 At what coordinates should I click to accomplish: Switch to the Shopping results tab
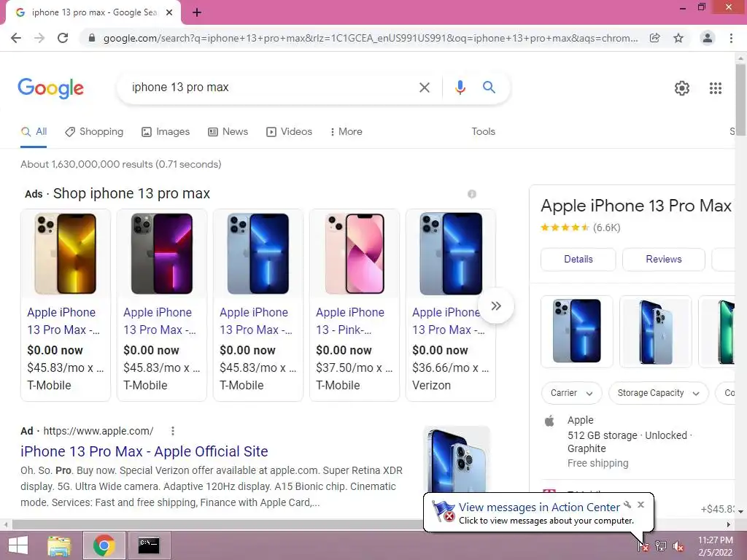click(94, 131)
